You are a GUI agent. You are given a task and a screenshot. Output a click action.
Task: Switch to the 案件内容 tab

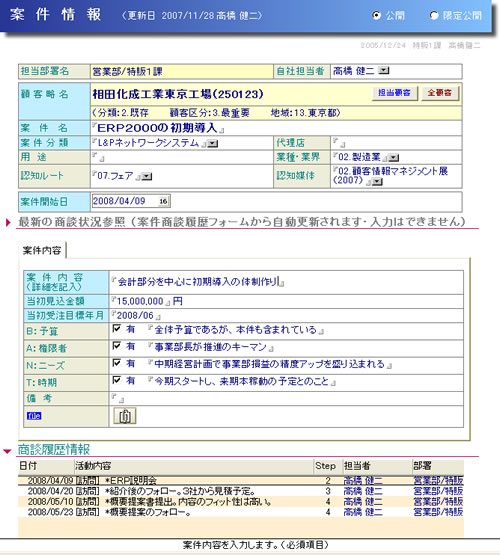[x=42, y=250]
